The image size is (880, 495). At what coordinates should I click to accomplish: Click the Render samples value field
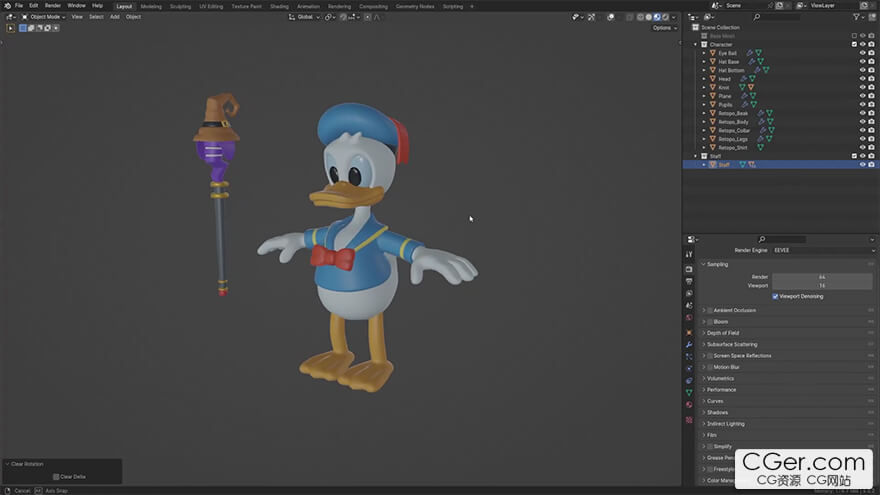pos(822,277)
